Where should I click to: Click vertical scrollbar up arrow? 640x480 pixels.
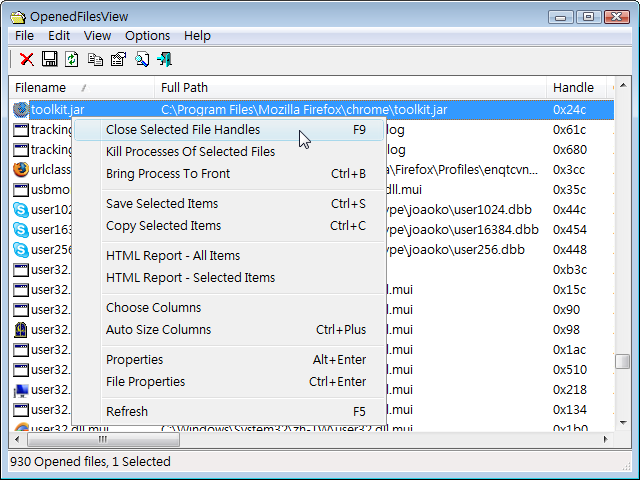(623, 85)
